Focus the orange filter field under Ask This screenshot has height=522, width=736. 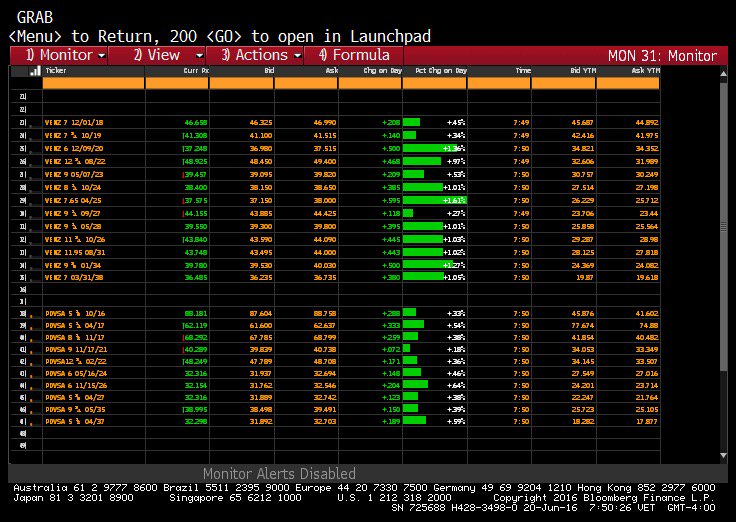coord(306,83)
